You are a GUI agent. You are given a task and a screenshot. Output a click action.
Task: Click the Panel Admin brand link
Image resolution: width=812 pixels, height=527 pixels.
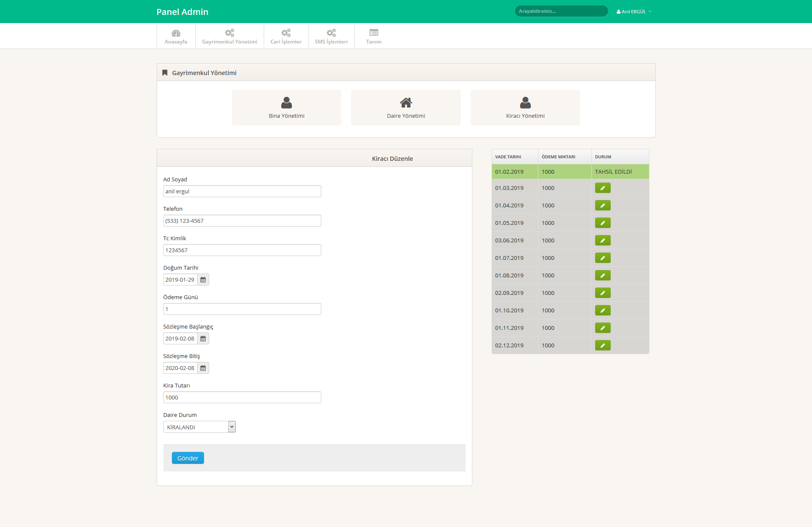click(x=182, y=12)
